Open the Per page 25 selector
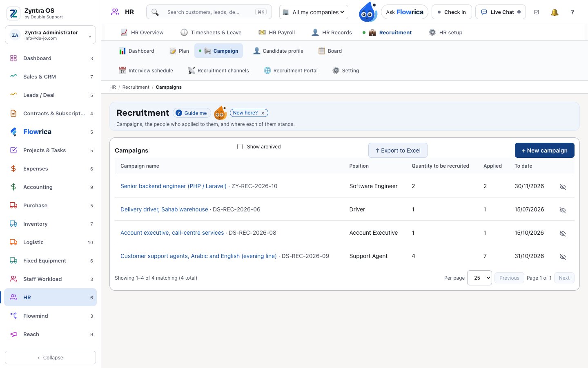This screenshot has width=588, height=368. click(479, 278)
